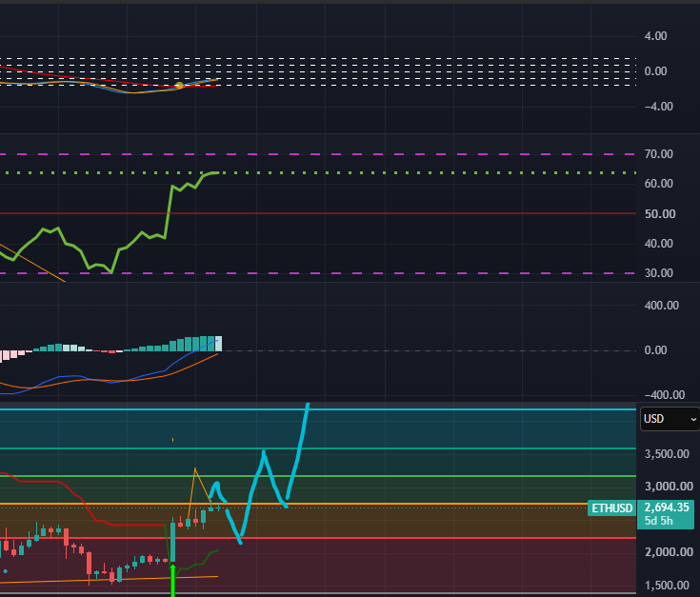Click the −4.00 top oscillator scale label
Image resolution: width=700 pixels, height=597 pixels.
point(658,107)
